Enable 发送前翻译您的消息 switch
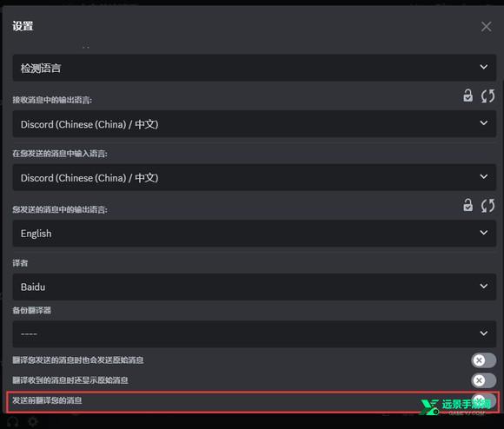The image size is (504, 429). pos(483,400)
